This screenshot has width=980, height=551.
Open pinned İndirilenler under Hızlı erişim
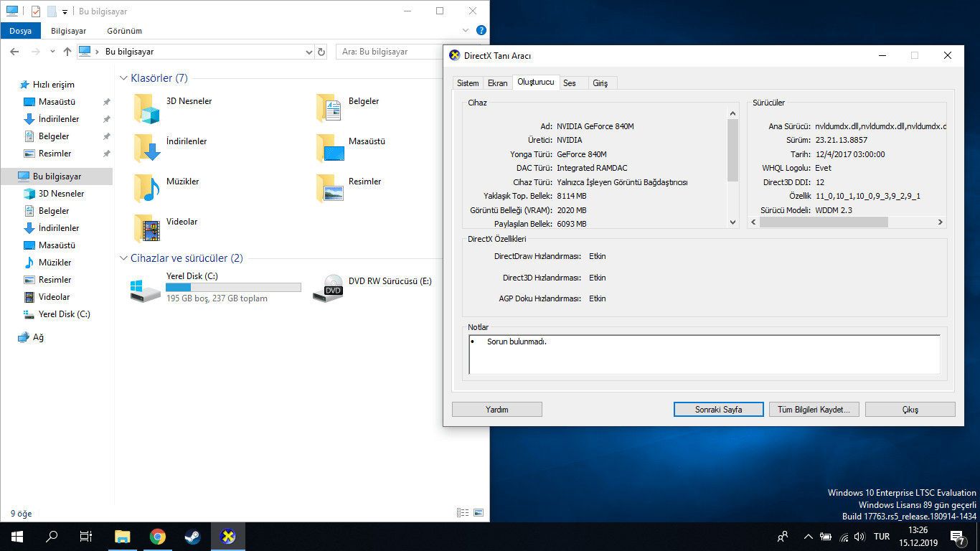coord(57,119)
